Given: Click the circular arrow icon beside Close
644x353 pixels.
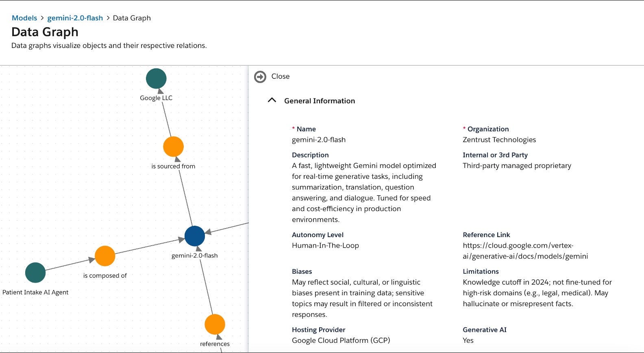Looking at the screenshot, I should (x=259, y=76).
